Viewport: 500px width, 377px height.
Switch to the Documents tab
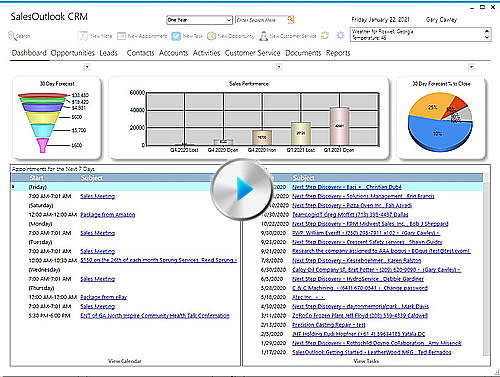click(303, 53)
